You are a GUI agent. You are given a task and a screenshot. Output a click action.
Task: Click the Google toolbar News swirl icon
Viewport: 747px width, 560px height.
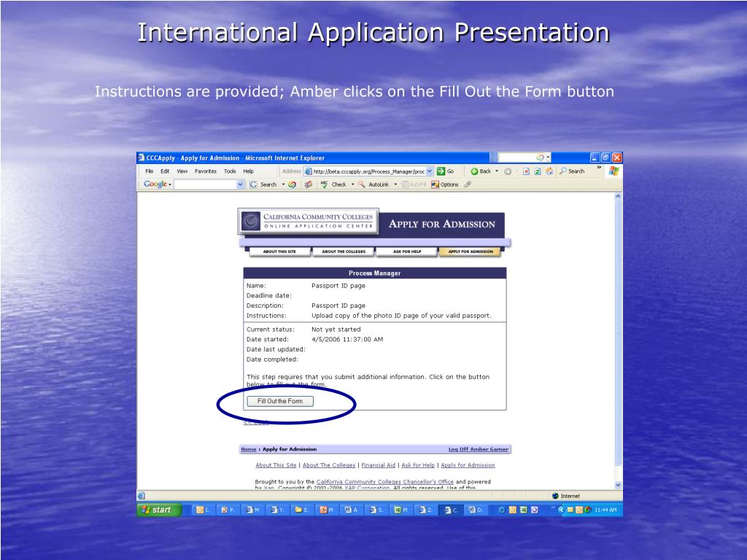point(293,184)
